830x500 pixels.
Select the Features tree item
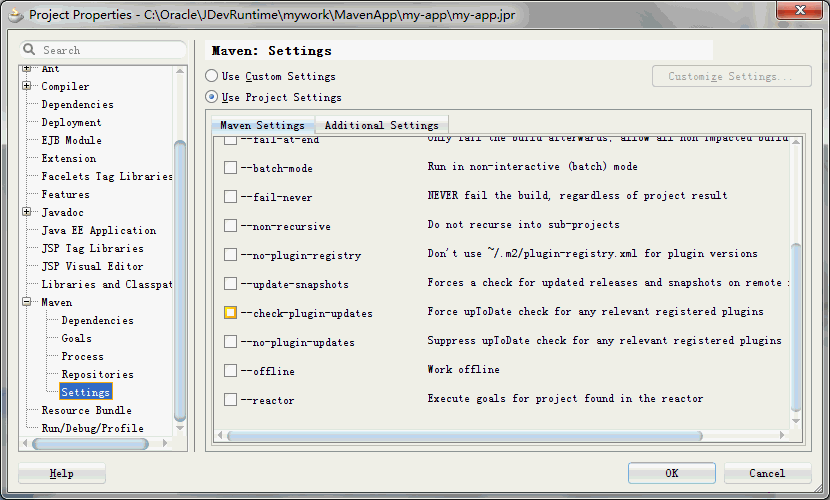coord(65,194)
